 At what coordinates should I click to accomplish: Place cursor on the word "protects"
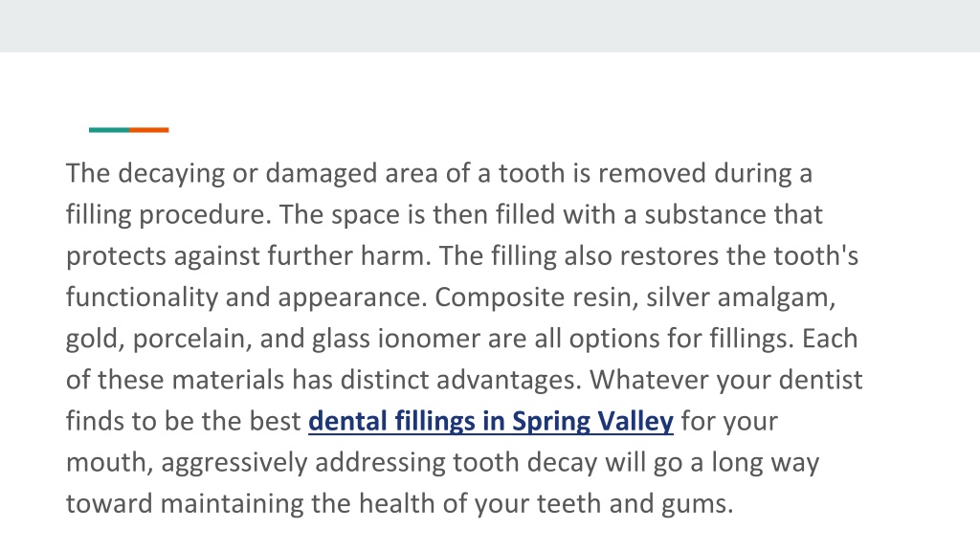tap(116, 256)
